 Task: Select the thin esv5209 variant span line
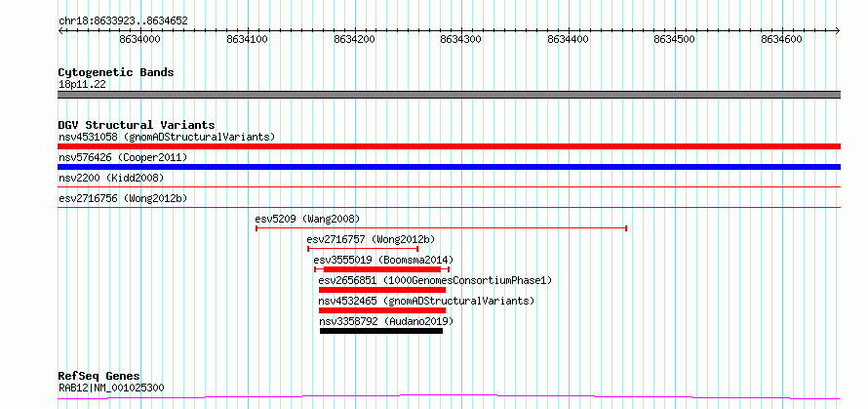coord(441,227)
